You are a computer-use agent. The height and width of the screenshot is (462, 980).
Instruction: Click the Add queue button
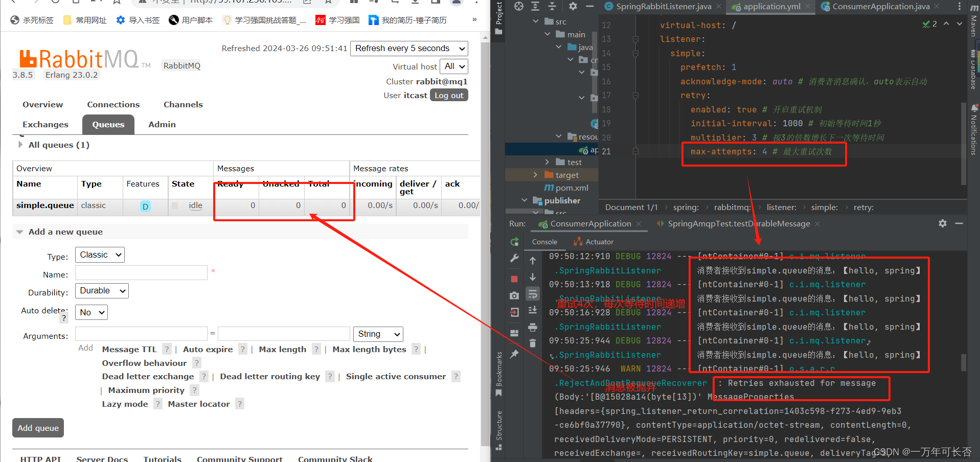click(38, 428)
